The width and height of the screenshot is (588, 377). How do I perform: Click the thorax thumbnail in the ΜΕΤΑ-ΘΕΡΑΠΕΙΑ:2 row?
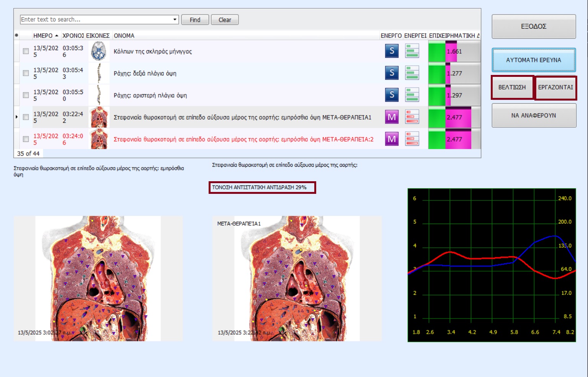tap(99, 139)
